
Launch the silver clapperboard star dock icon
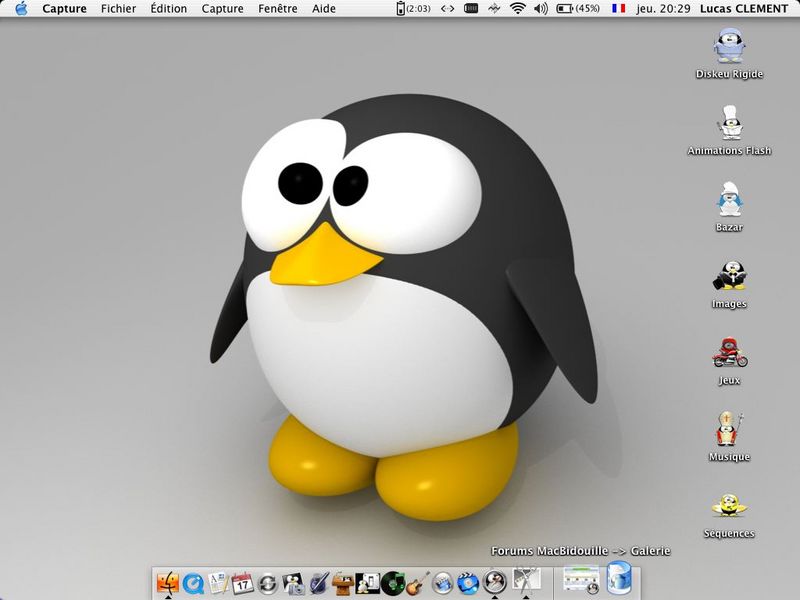click(442, 583)
